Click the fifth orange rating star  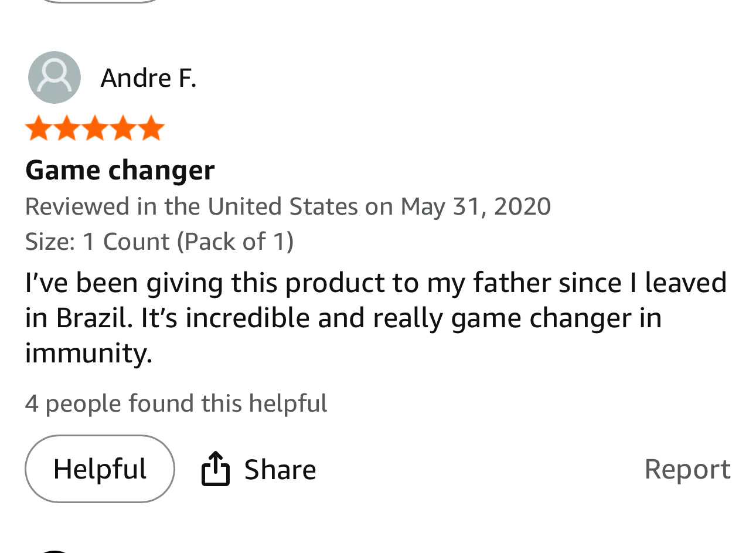click(x=151, y=128)
